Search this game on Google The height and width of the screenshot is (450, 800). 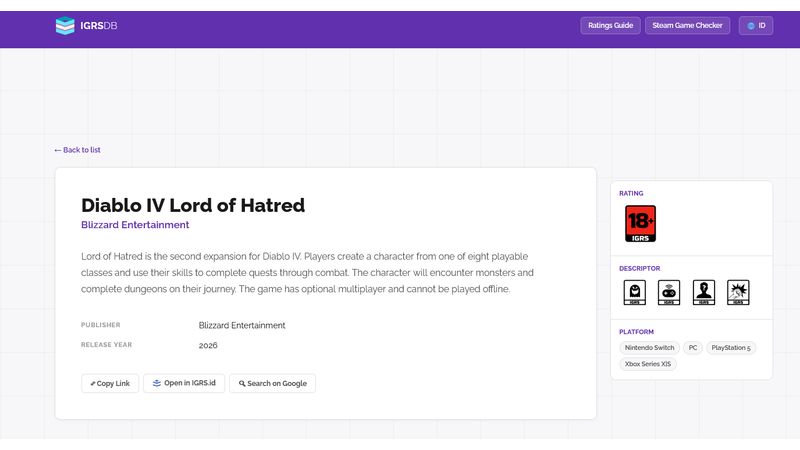(272, 383)
